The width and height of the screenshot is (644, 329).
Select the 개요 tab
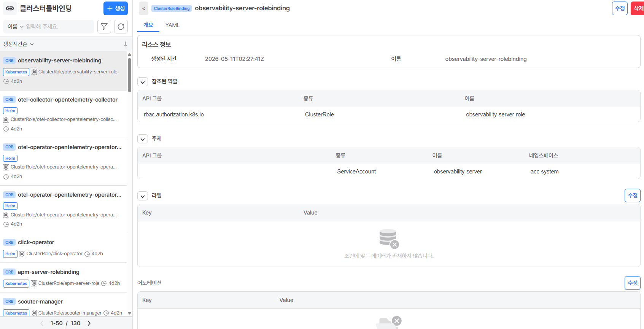(148, 25)
